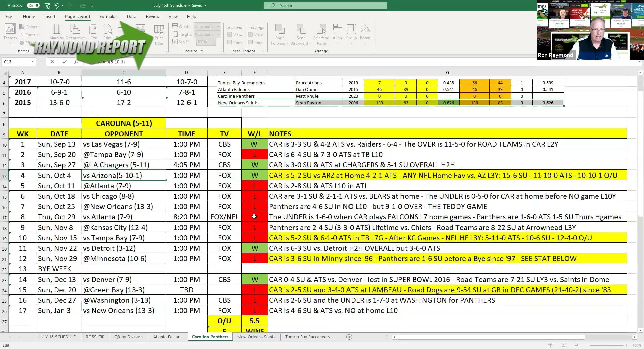Click the Save icon in the title bar
The width and height of the screenshot is (644, 349).
click(x=47, y=5)
